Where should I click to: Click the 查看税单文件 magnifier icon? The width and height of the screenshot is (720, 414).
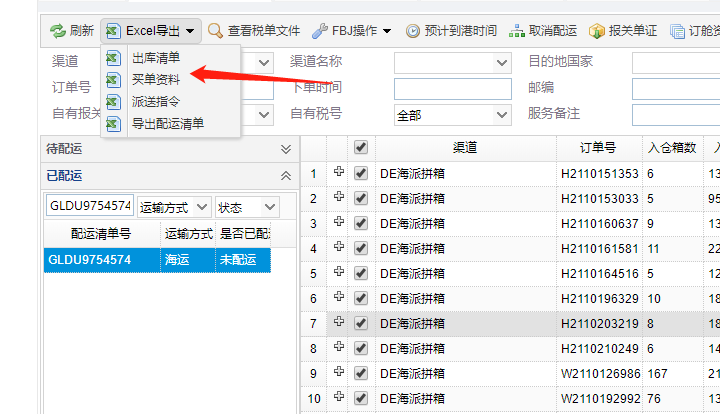[x=215, y=31]
